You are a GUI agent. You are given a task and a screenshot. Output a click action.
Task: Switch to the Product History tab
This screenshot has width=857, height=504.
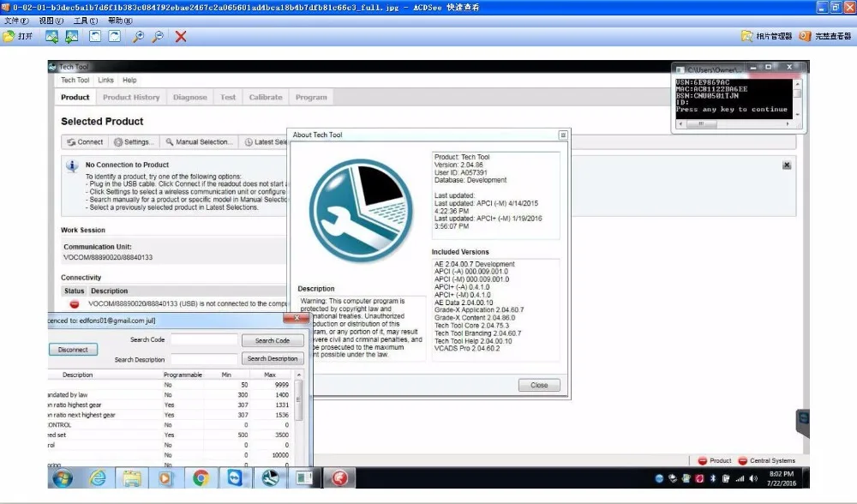131,98
